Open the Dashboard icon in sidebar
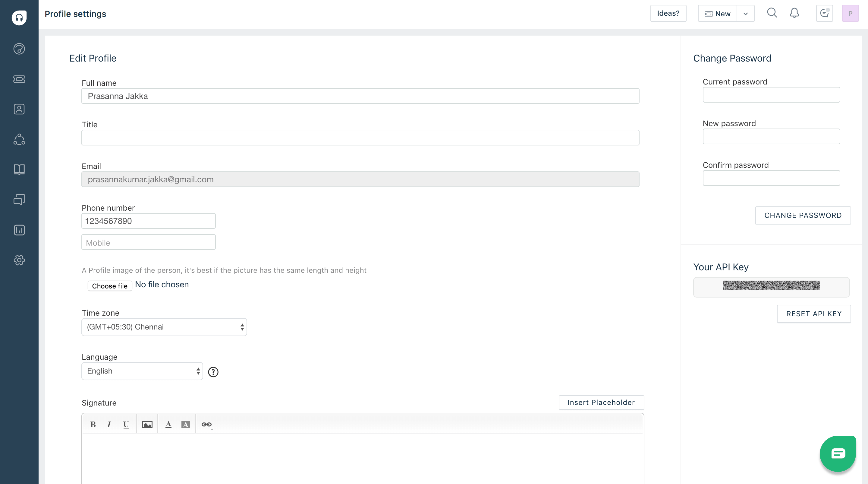The image size is (868, 484). [x=19, y=49]
